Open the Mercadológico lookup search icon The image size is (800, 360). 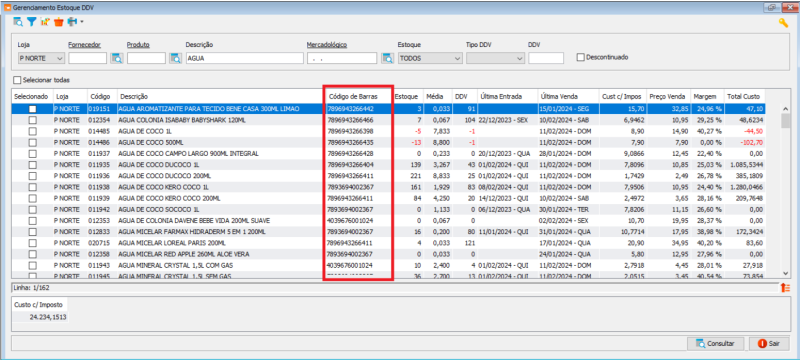(x=387, y=58)
